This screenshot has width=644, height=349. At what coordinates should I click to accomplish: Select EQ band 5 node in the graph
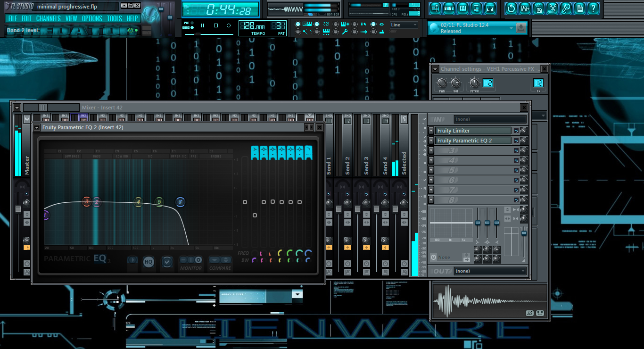click(159, 202)
